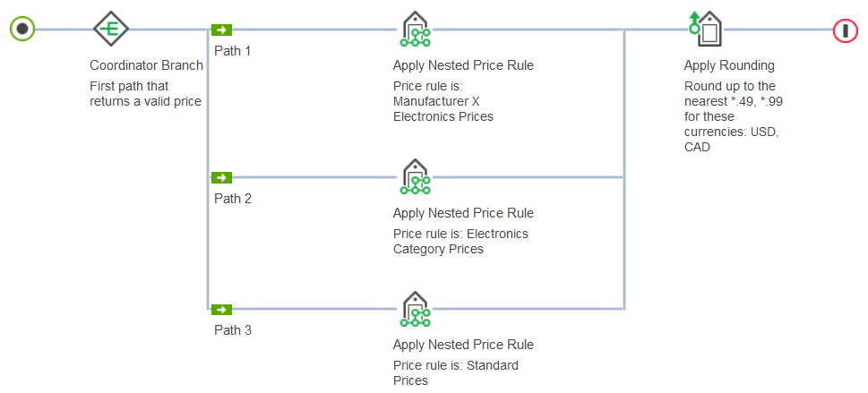Click the green start node circle

tap(22, 29)
